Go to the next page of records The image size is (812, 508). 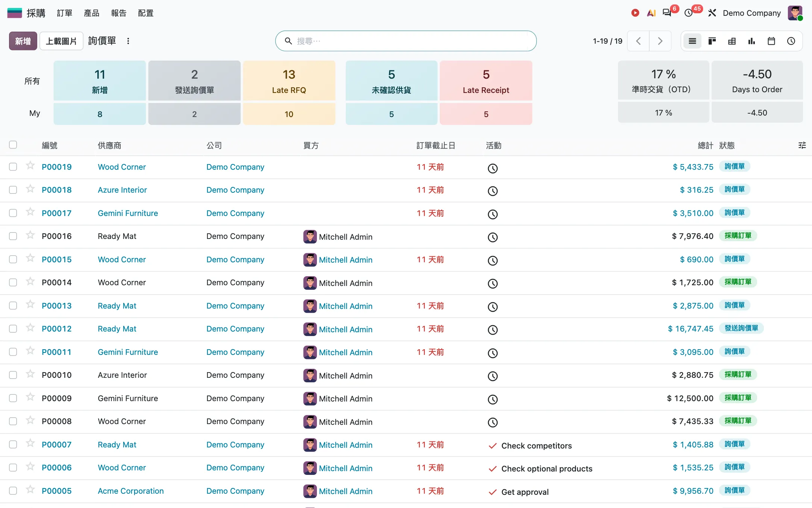click(660, 41)
